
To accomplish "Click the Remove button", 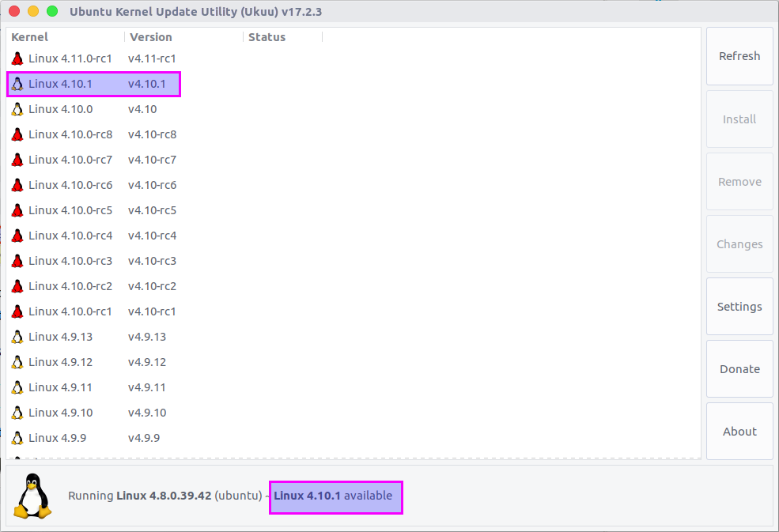I will 739,182.
